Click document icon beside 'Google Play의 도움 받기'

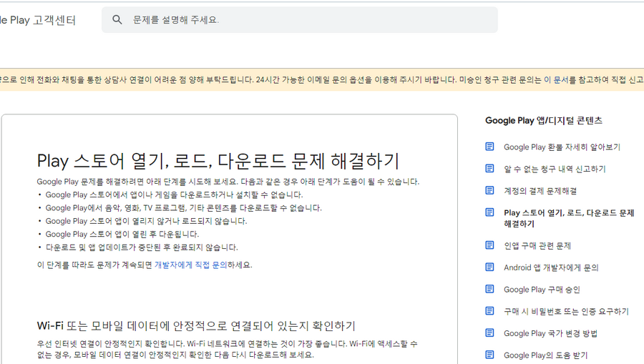coord(489,354)
